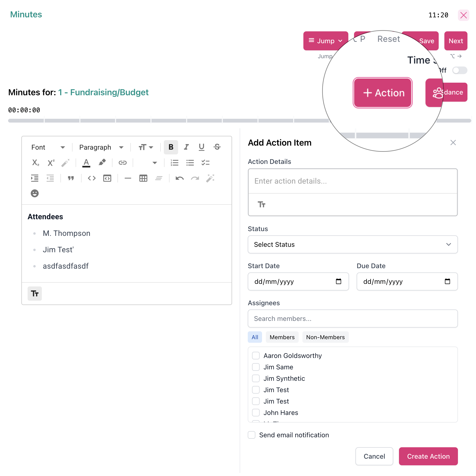Insert a table into the minutes
Viewport: 476px width, 476px height.
[x=143, y=178]
